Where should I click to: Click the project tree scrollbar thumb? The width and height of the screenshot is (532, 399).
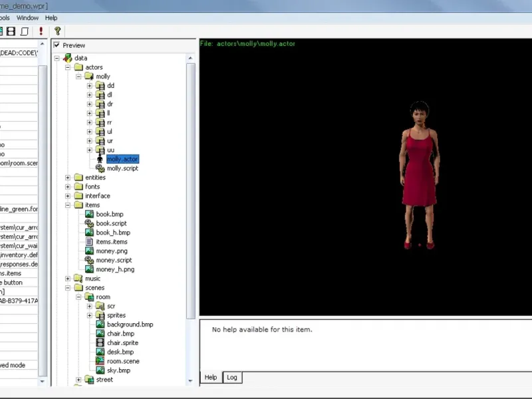tap(191, 191)
